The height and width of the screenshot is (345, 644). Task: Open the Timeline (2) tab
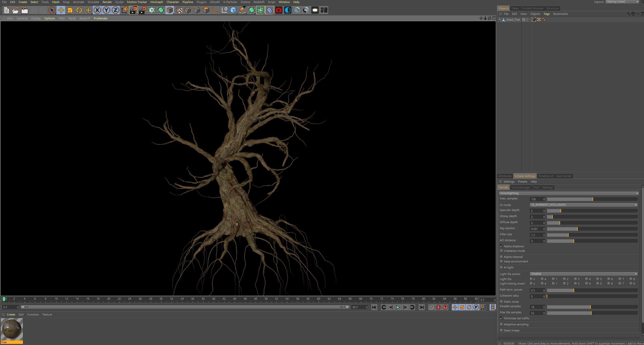pyautogui.click(x=546, y=176)
